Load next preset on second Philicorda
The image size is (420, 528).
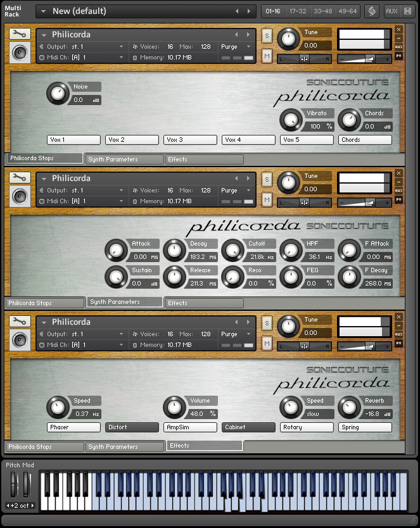pos(248,178)
